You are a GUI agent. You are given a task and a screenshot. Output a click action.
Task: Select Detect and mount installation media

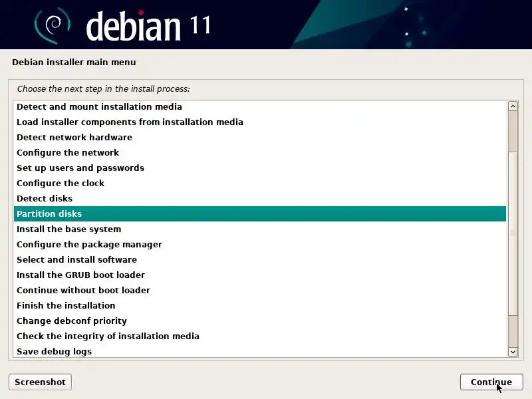[x=260, y=106]
